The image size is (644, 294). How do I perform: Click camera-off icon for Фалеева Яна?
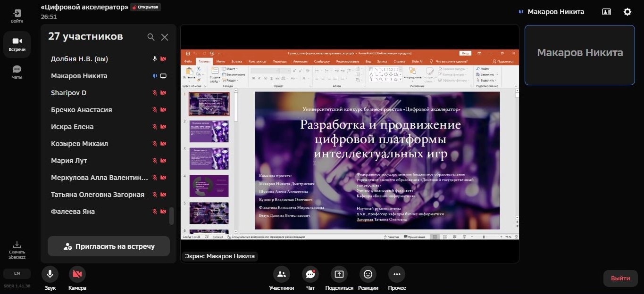pyautogui.click(x=163, y=212)
